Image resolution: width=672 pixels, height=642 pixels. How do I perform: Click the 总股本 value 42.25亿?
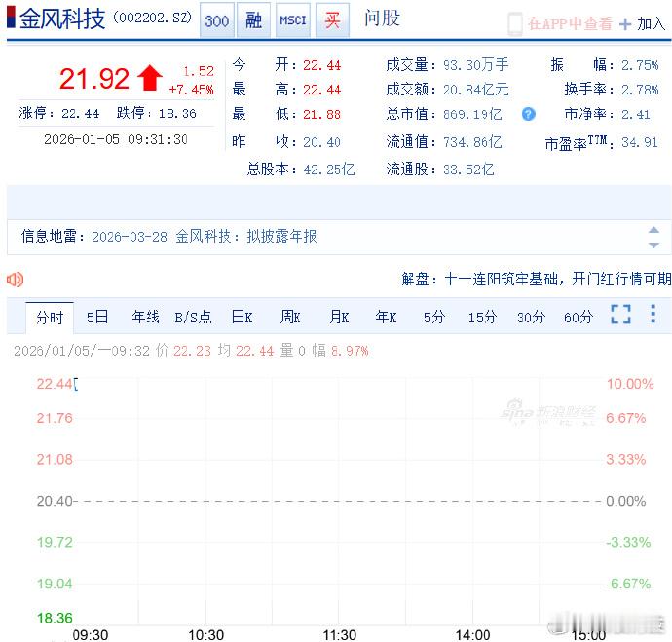pos(329,170)
